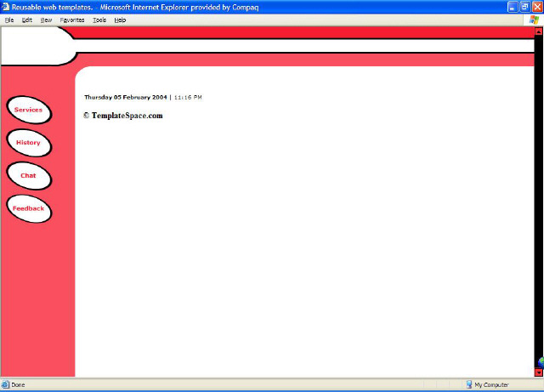Viewport: 544px width, 392px height.
Task: Open the Tools menu
Action: tap(99, 20)
